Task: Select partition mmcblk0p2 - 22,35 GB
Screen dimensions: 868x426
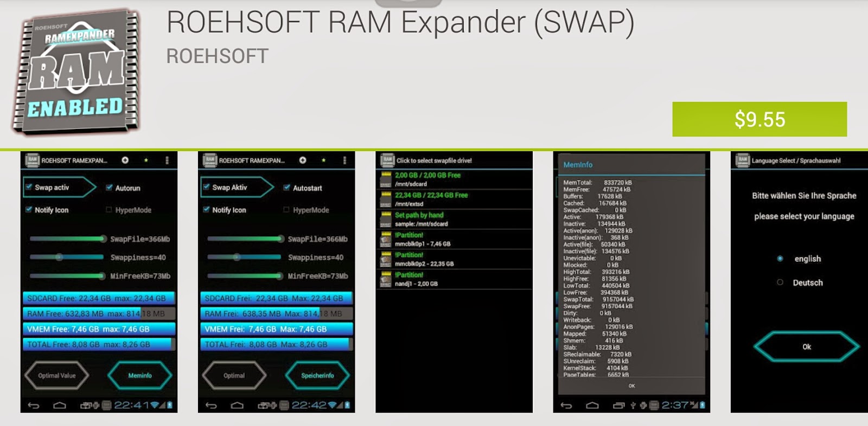Action: [455, 259]
